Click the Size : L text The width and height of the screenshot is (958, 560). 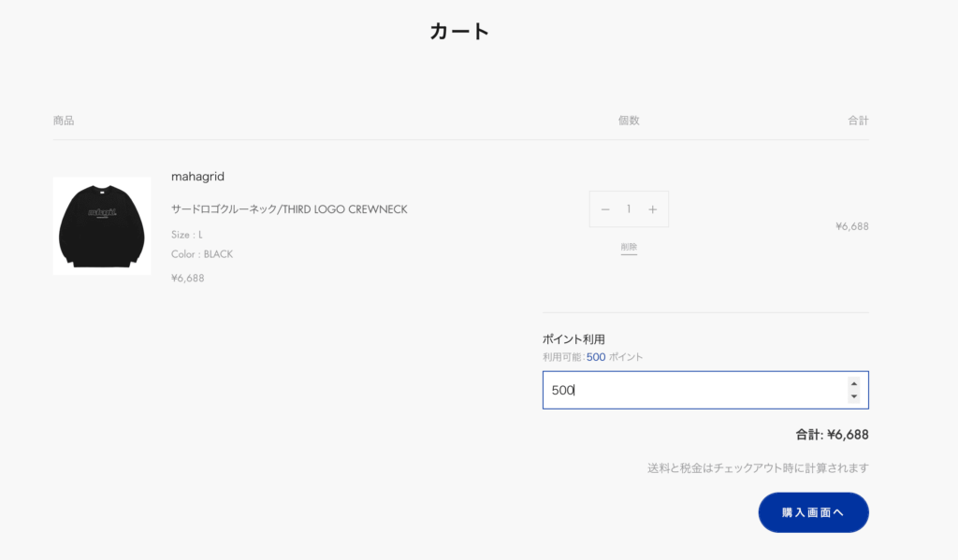tap(186, 235)
